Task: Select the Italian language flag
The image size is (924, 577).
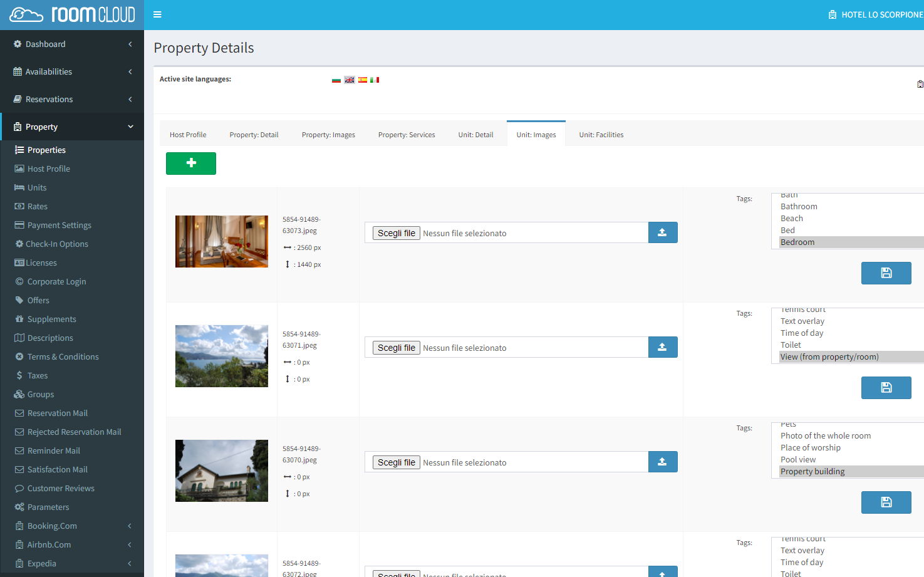Action: (x=375, y=80)
